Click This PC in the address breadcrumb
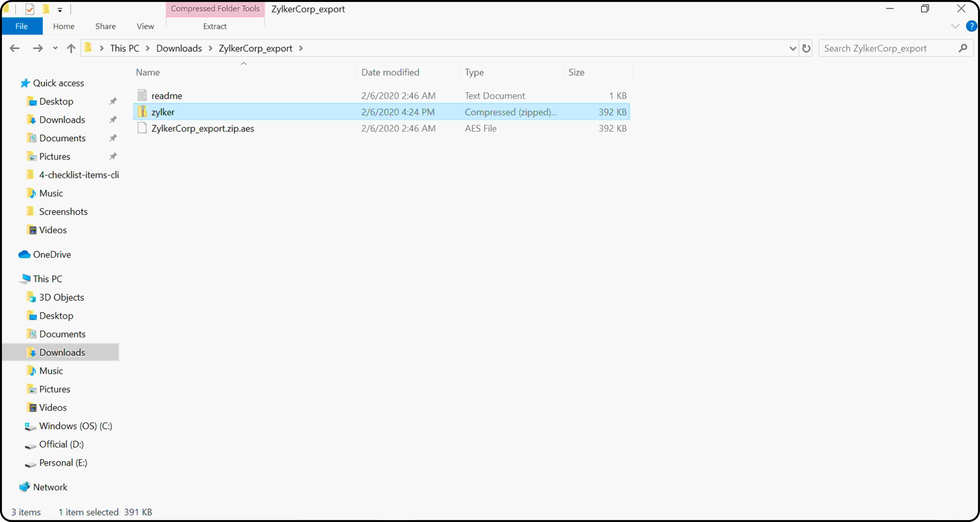This screenshot has width=980, height=522. [x=124, y=48]
